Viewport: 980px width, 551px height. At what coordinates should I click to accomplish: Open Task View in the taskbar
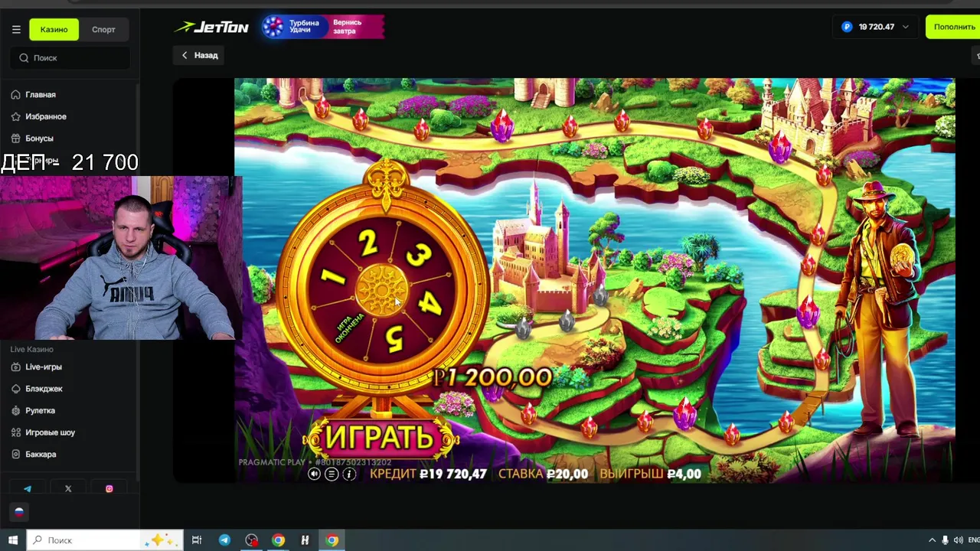click(197, 540)
